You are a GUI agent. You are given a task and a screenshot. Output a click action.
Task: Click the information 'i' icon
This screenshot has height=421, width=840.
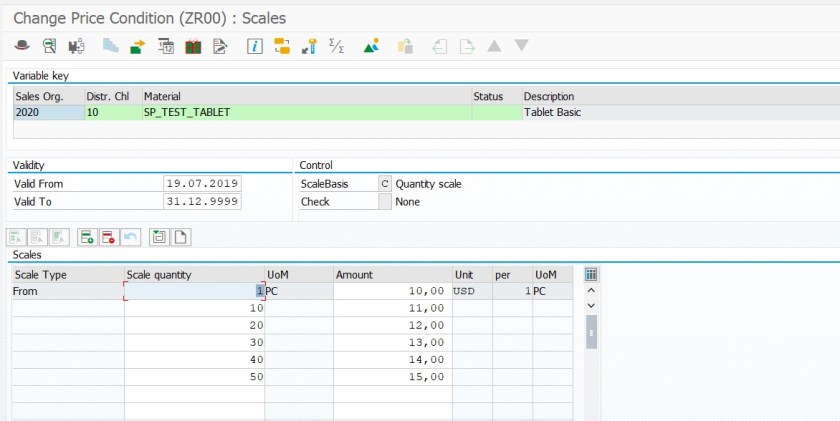pyautogui.click(x=255, y=46)
